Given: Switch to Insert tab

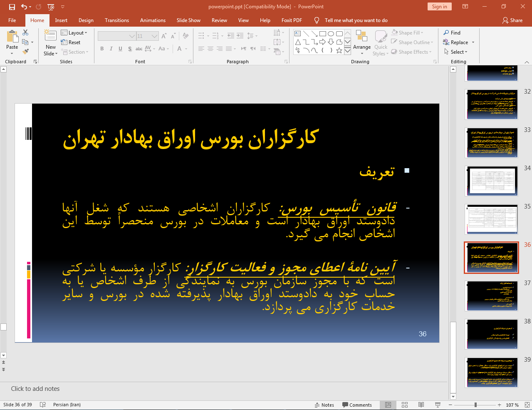Looking at the screenshot, I should 61,20.
